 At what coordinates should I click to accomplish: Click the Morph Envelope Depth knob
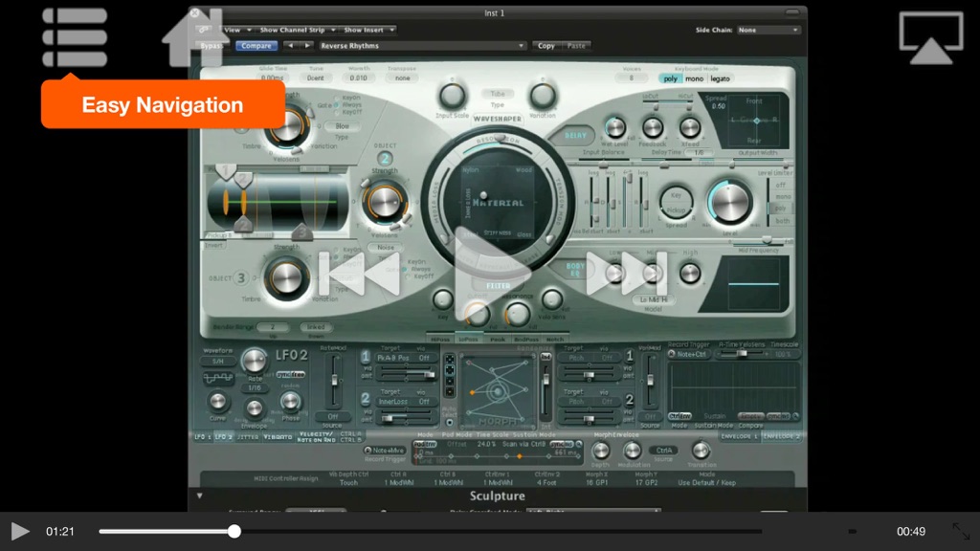[x=601, y=451]
